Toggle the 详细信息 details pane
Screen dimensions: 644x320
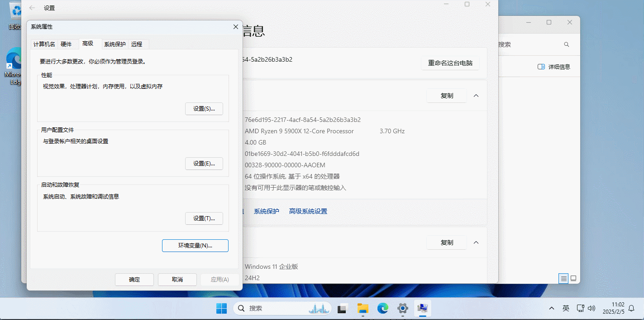pos(553,67)
